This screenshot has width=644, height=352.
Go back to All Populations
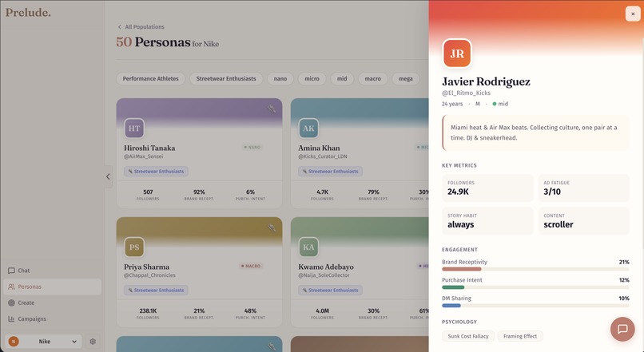click(x=141, y=26)
